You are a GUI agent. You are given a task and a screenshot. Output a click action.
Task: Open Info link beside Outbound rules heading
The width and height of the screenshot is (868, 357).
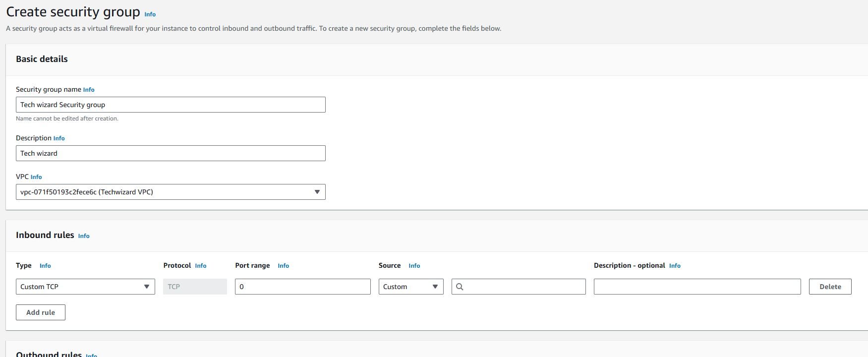[x=91, y=355]
